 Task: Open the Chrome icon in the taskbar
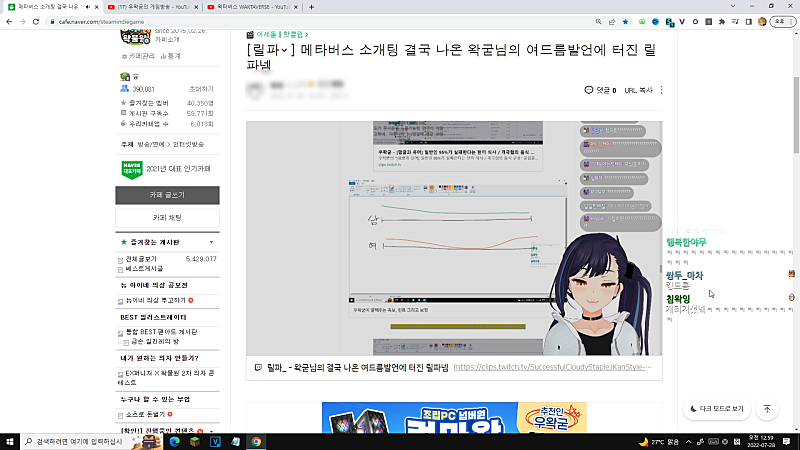point(256,441)
